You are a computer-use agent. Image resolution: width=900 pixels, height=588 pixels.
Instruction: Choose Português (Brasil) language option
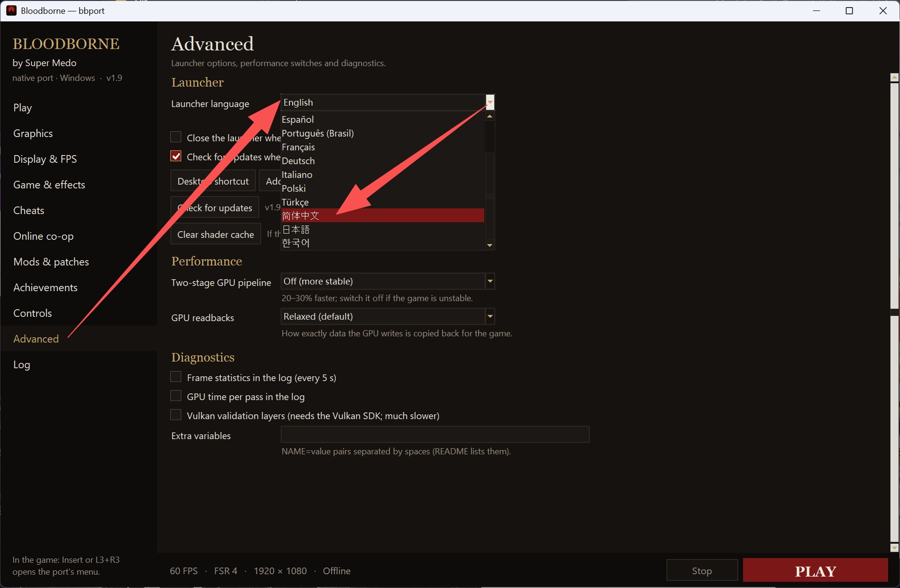tap(383, 133)
